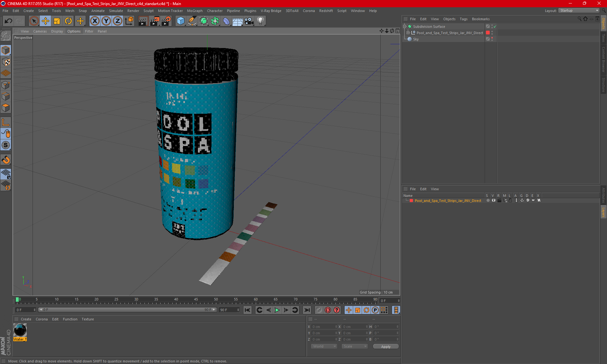Open the Simulate menu
Viewport: 607px width, 364px height.
pos(116,11)
